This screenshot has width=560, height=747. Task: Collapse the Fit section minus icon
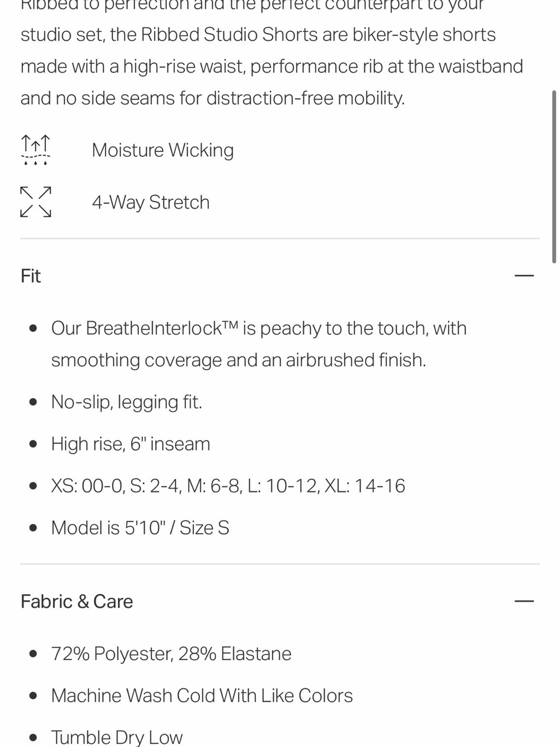pos(524,276)
